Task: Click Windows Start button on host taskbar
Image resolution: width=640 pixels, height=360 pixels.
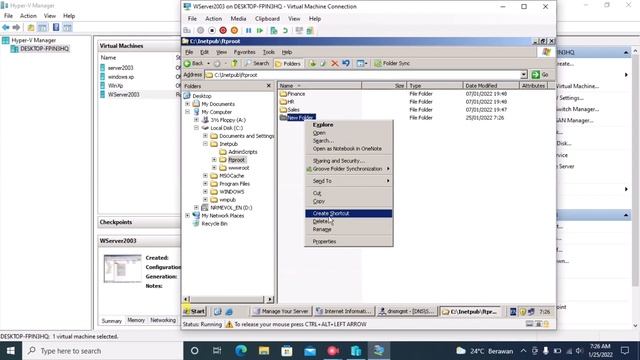Action: click(11, 351)
